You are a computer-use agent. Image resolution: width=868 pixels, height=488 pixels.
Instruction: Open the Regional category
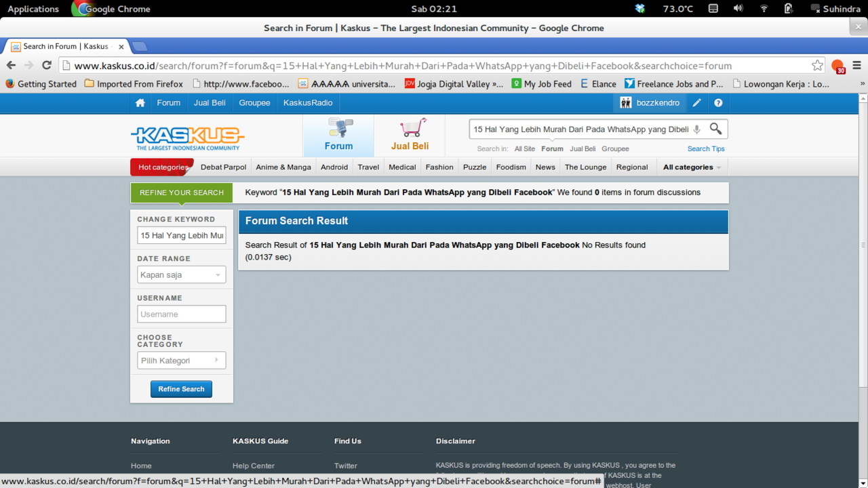point(632,167)
